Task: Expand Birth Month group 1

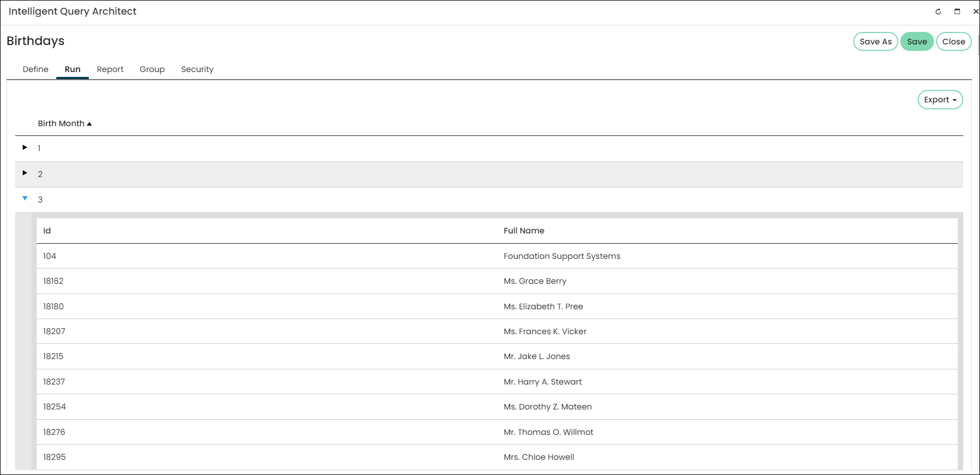Action: [x=25, y=147]
